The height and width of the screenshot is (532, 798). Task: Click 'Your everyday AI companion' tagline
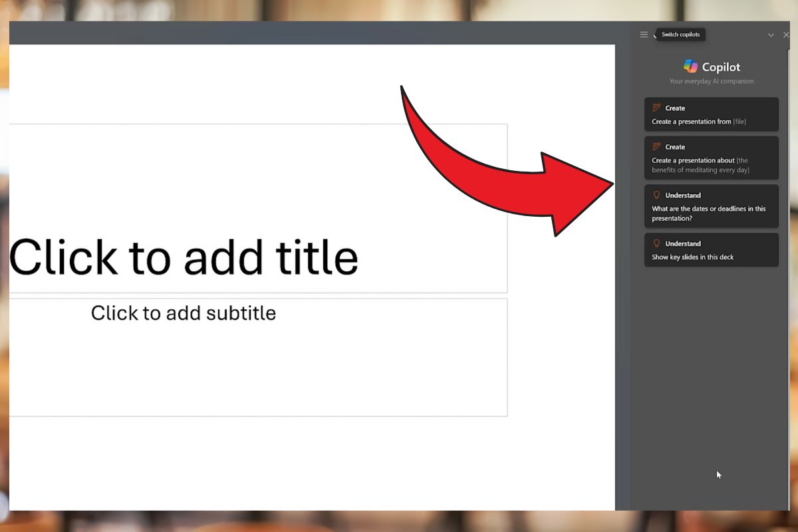[x=712, y=81]
